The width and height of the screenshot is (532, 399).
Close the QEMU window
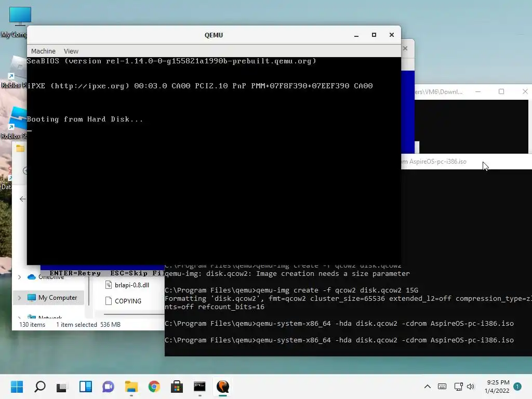pyautogui.click(x=392, y=35)
